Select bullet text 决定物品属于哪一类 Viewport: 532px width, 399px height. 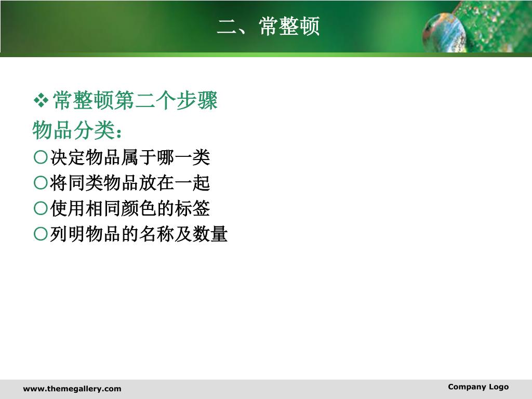coord(130,157)
